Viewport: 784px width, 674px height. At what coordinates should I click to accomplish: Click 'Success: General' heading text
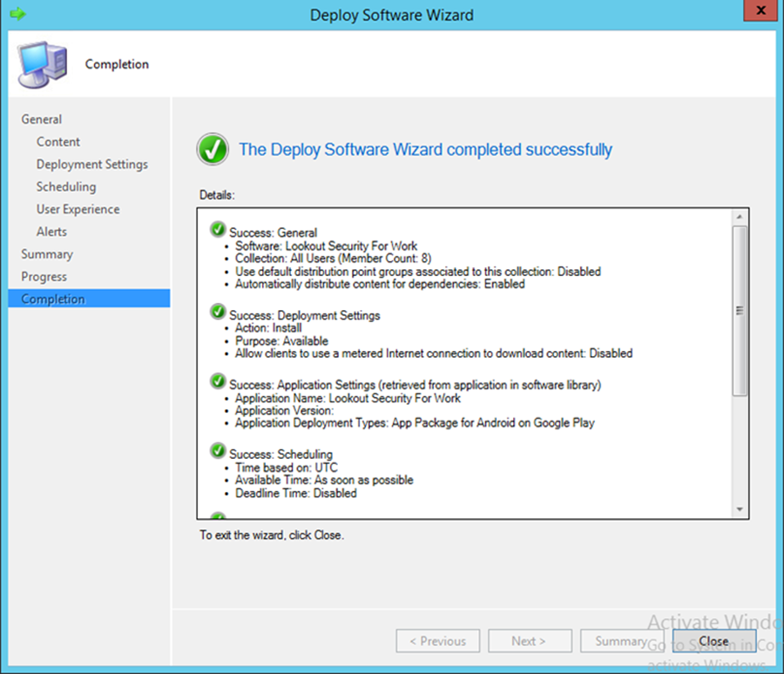point(273,233)
